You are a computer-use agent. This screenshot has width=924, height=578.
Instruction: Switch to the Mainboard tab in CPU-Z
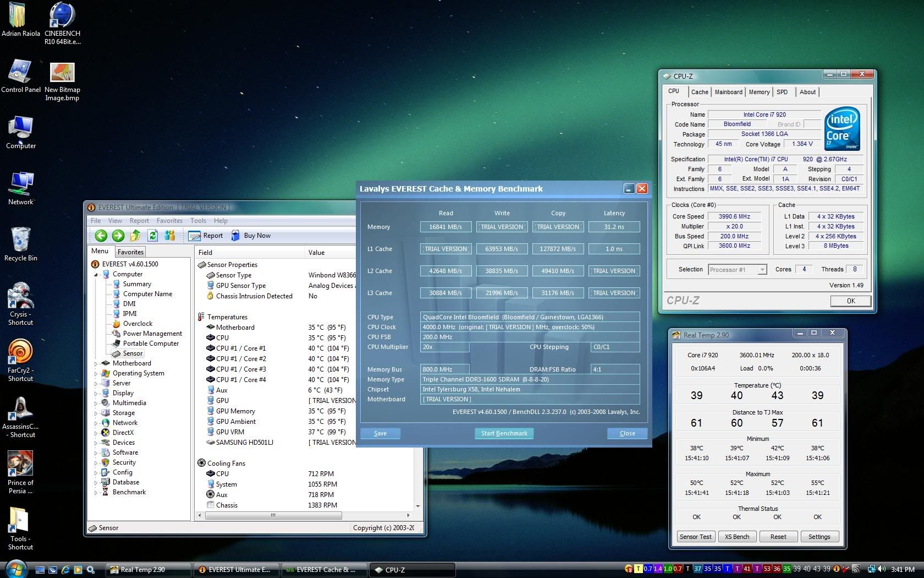coord(728,92)
